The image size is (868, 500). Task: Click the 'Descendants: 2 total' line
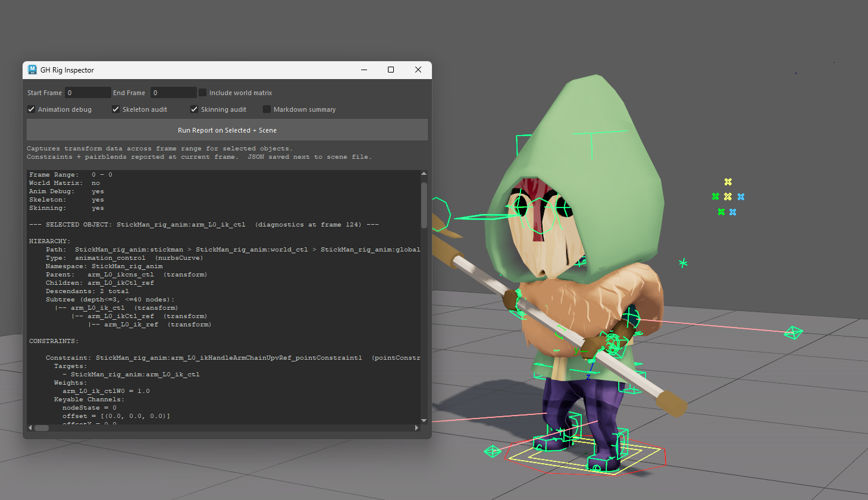87,291
